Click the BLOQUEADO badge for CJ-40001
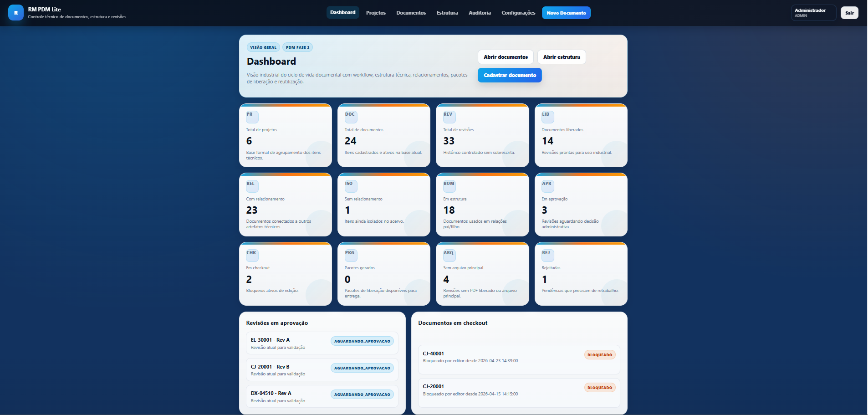This screenshot has width=868, height=415. pos(600,355)
